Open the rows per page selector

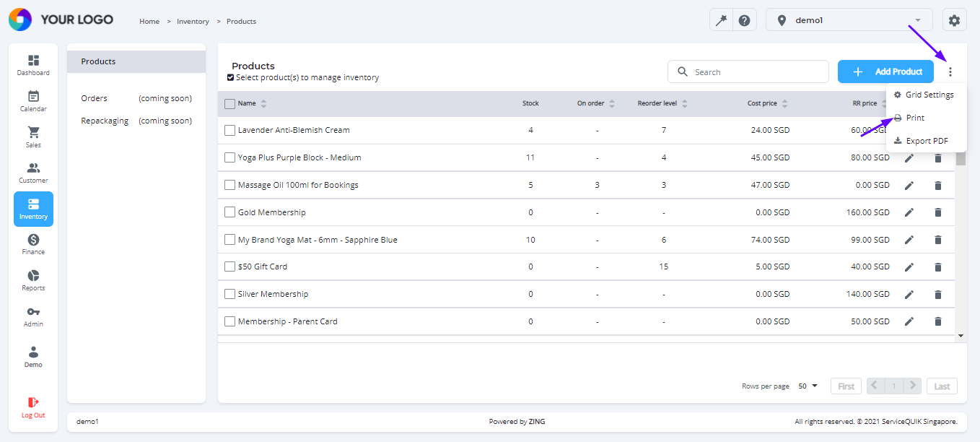click(x=807, y=386)
